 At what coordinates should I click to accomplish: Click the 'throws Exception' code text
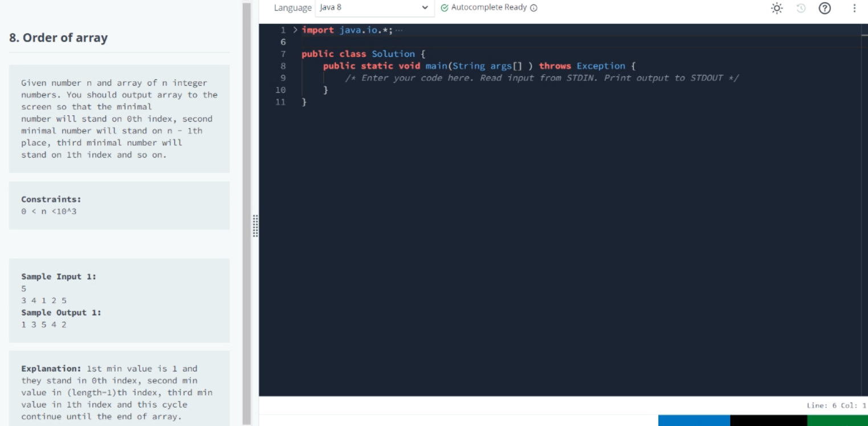[582, 66]
